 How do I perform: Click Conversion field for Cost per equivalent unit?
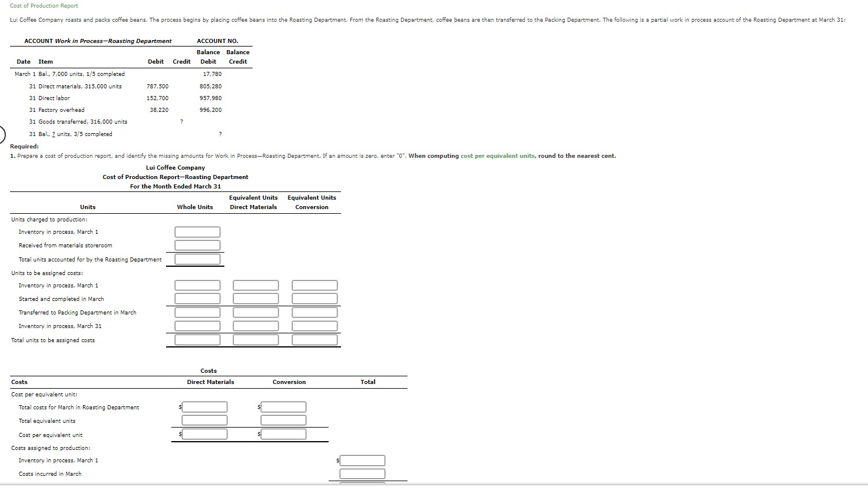[x=283, y=434]
